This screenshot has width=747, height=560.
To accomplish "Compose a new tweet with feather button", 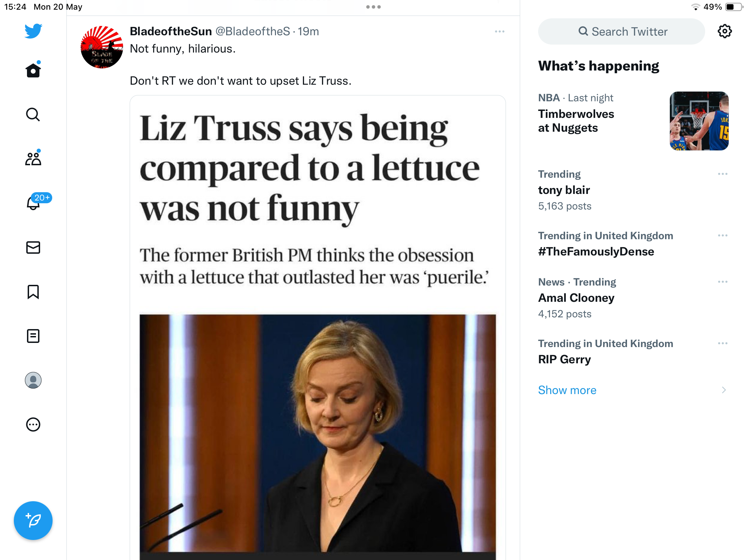I will (x=33, y=521).
